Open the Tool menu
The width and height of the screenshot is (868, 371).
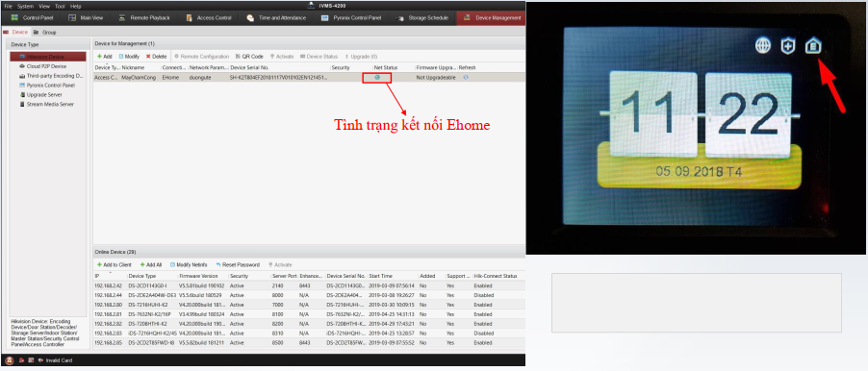60,6
